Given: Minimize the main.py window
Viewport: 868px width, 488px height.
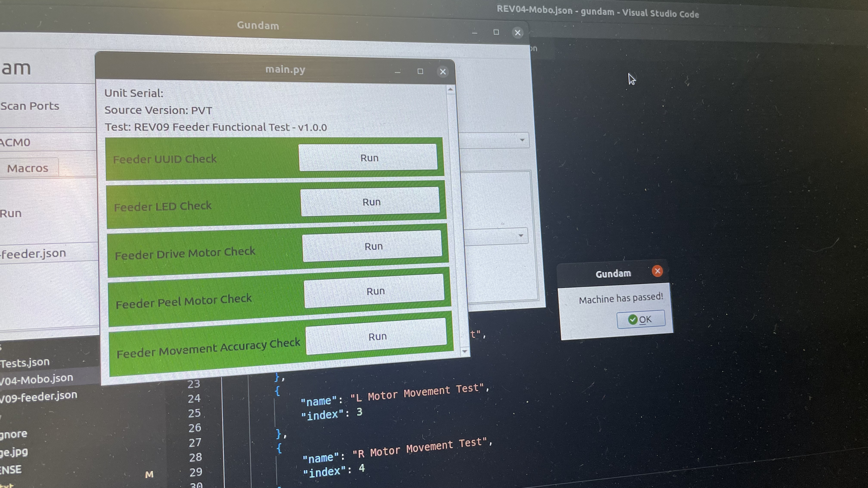Looking at the screenshot, I should [398, 72].
